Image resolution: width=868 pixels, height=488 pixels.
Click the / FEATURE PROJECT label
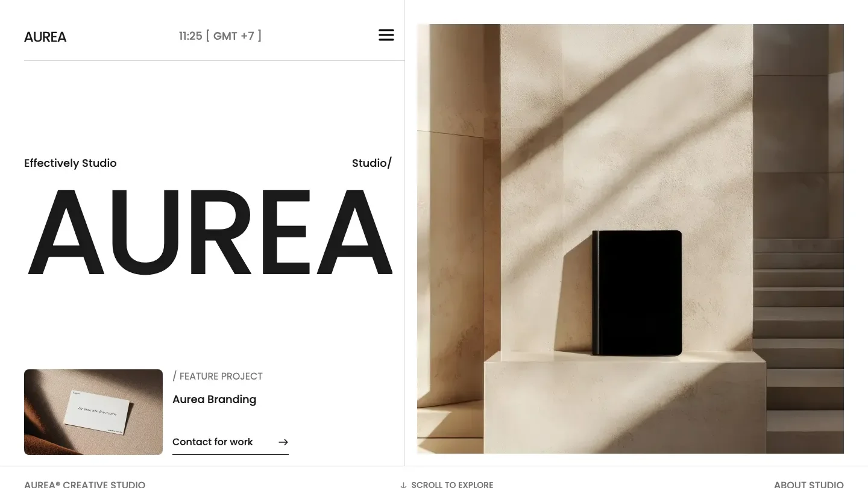point(218,377)
